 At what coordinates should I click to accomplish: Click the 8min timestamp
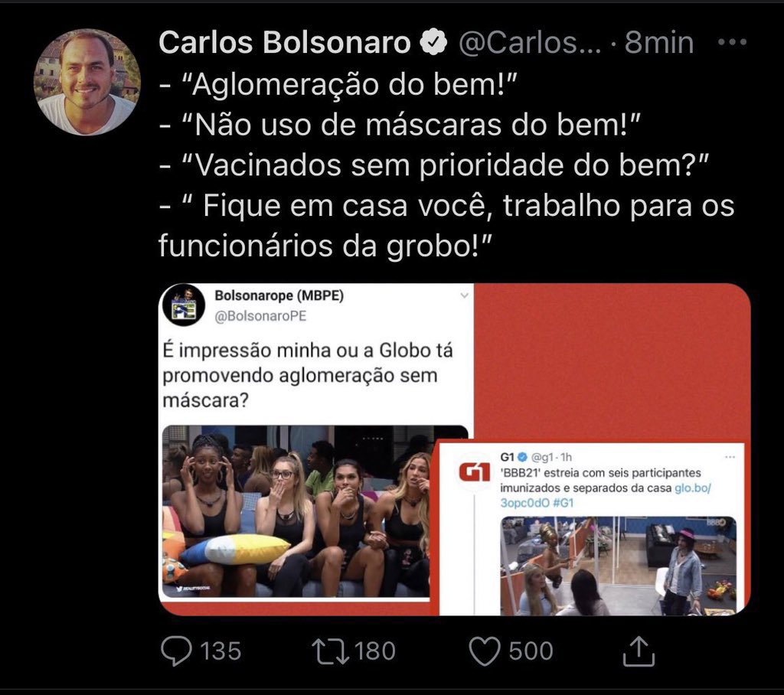point(659,43)
